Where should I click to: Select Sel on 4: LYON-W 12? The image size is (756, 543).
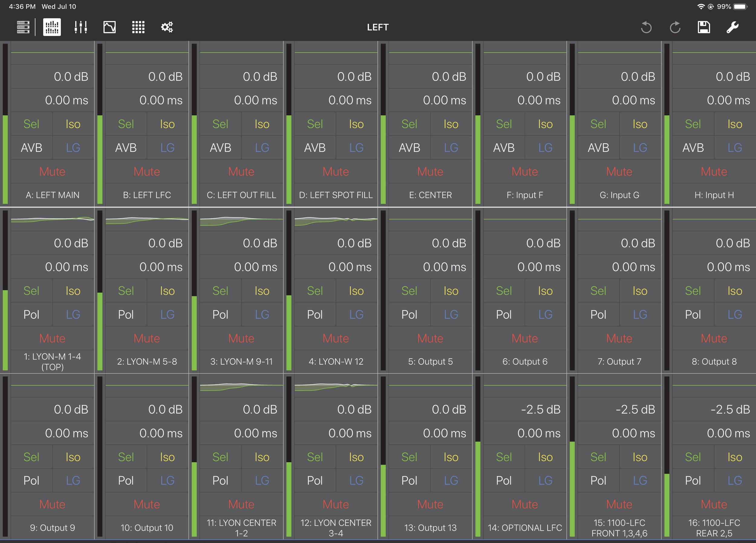point(315,291)
